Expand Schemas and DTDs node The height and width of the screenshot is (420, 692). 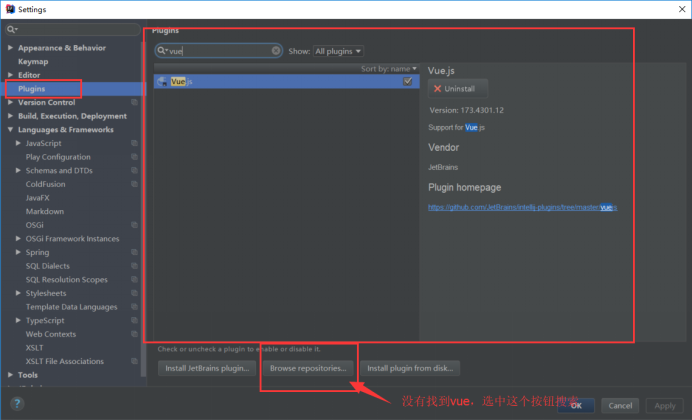18,171
